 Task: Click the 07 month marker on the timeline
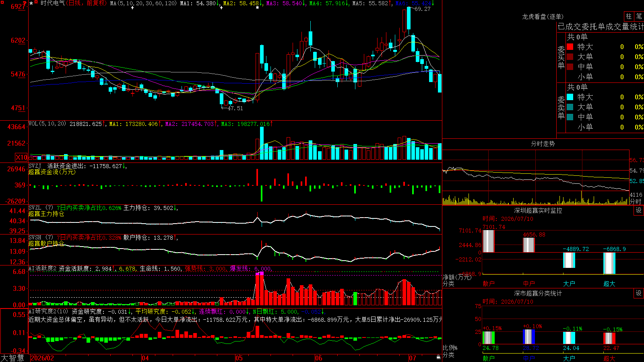pos(413,358)
